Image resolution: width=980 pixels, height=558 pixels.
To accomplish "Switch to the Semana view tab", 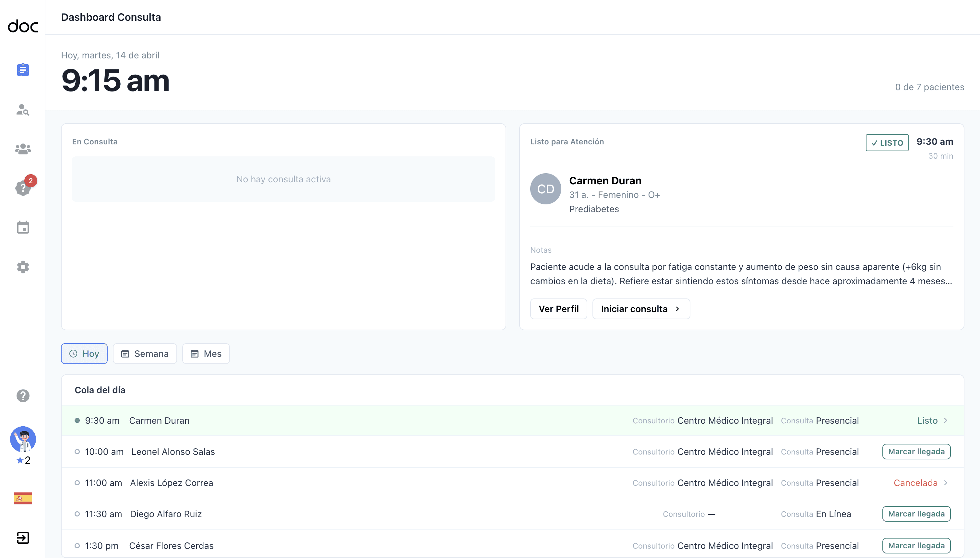I will (x=145, y=354).
